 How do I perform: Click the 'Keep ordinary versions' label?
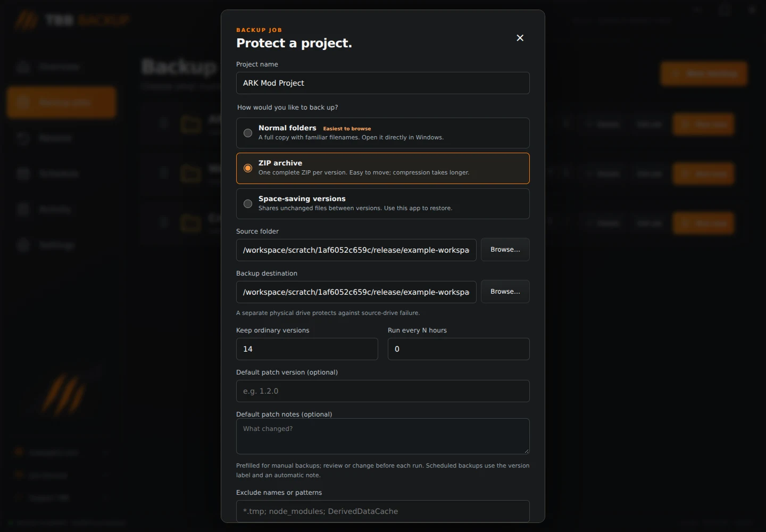pos(272,330)
